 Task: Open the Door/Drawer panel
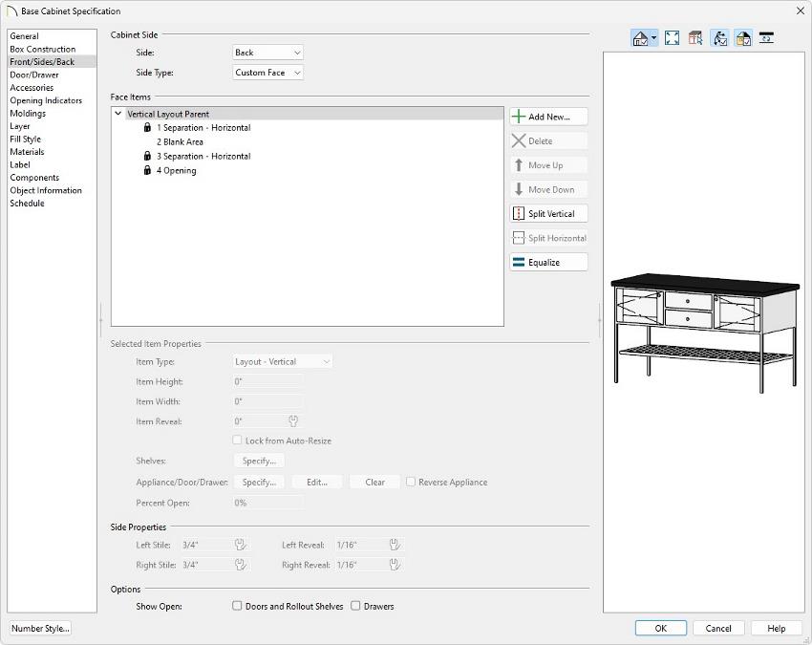coord(34,75)
